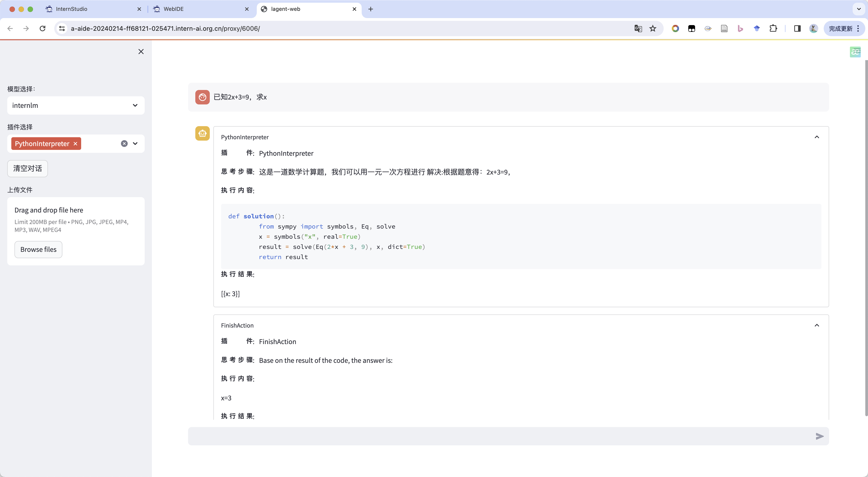868x477 pixels.
Task: Collapse the FinishAction panel
Action: tap(817, 325)
